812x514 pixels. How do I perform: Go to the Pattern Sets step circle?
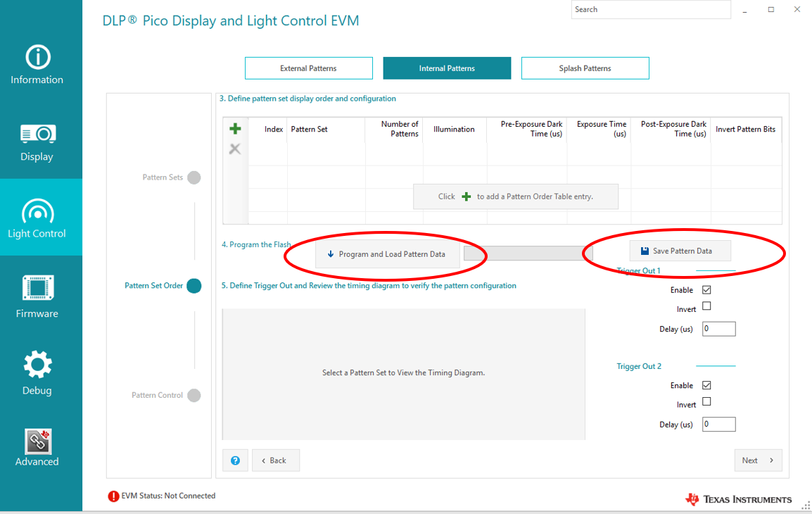(x=194, y=177)
